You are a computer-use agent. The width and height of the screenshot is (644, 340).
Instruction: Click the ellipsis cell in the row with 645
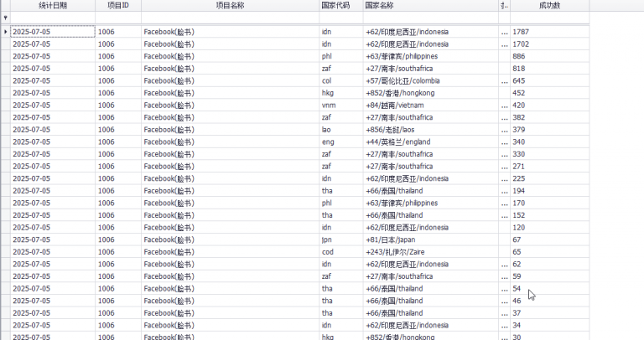505,80
